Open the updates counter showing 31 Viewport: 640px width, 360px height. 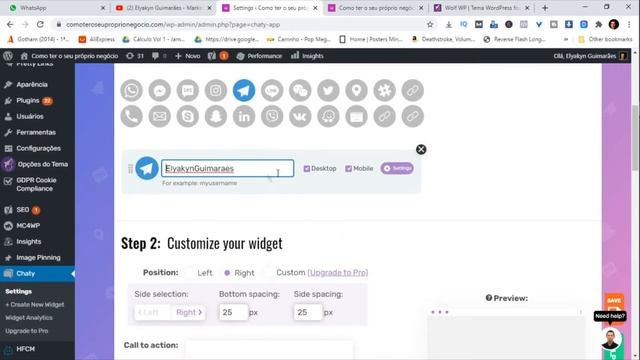click(135, 56)
